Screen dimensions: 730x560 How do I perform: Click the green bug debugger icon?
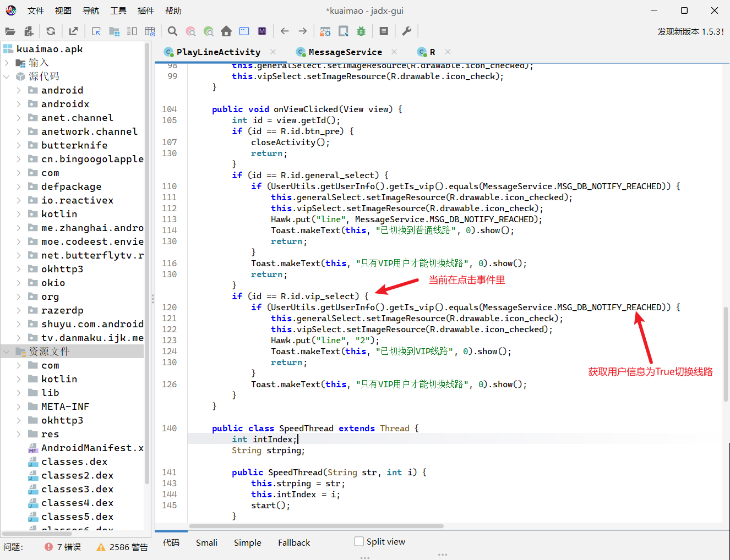pos(361,31)
